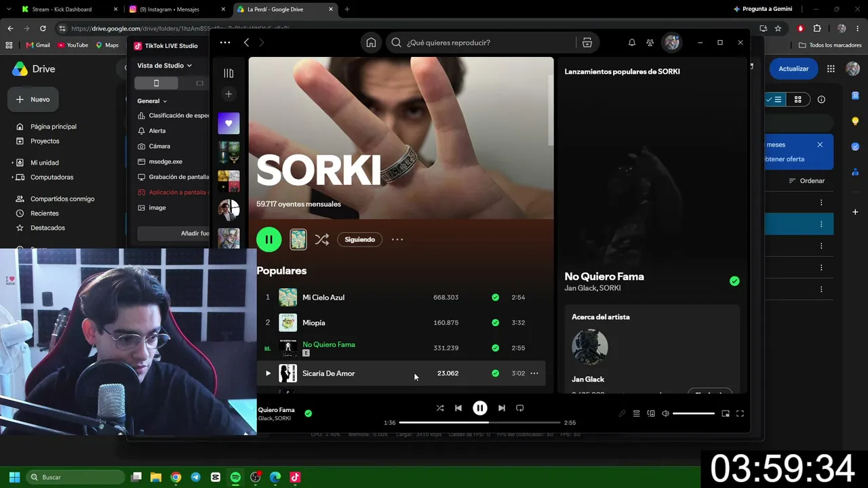Show Drive details info panel
Viewport: 868px width, 488px height.
tap(821, 100)
